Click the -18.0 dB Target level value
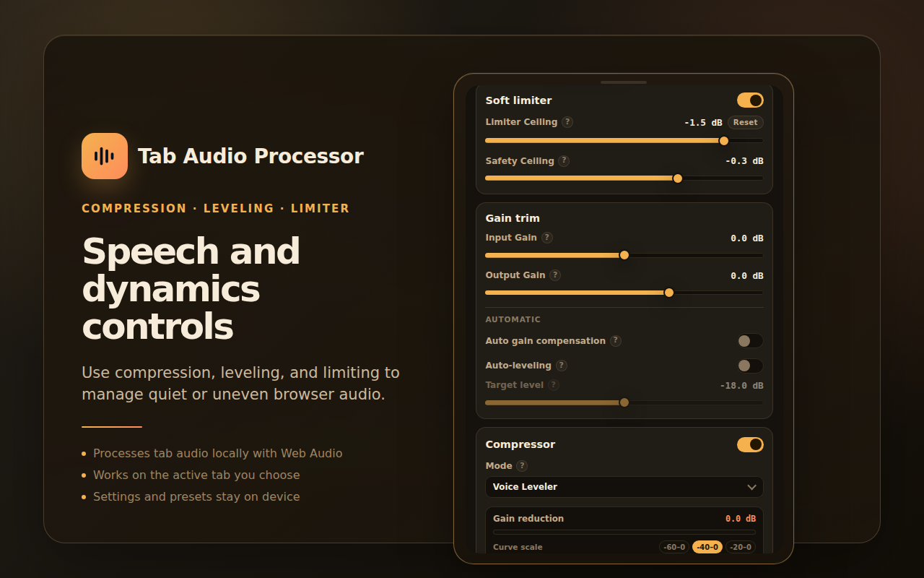The image size is (924, 578). point(742,386)
